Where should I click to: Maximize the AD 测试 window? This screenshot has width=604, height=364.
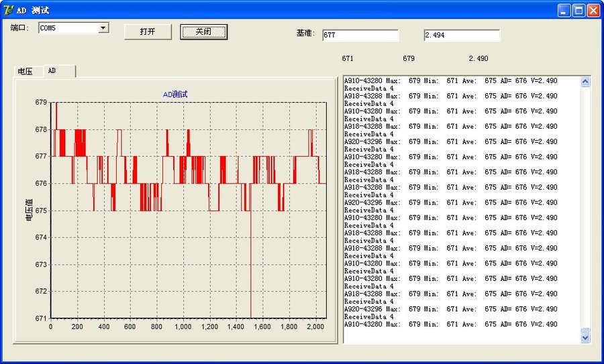[578, 10]
